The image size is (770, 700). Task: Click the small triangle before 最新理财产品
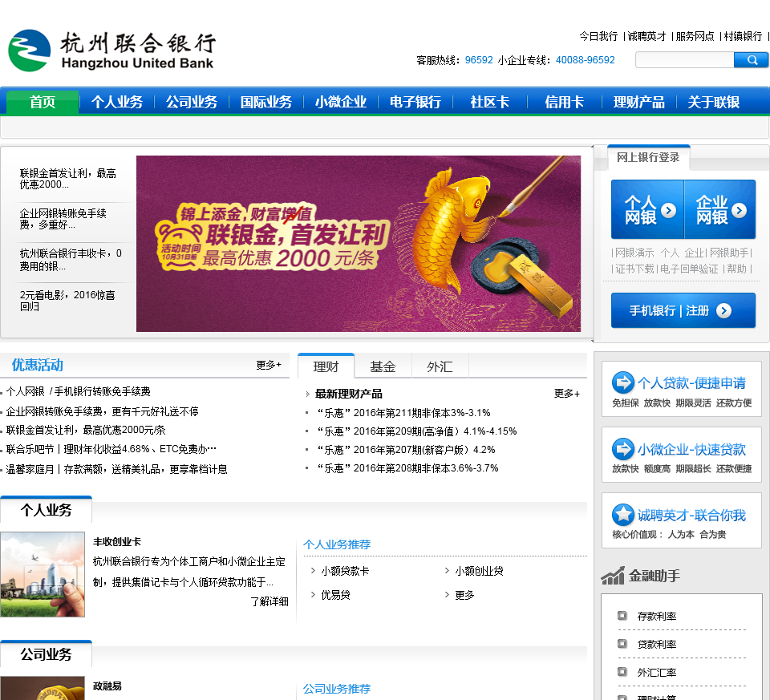[x=307, y=394]
